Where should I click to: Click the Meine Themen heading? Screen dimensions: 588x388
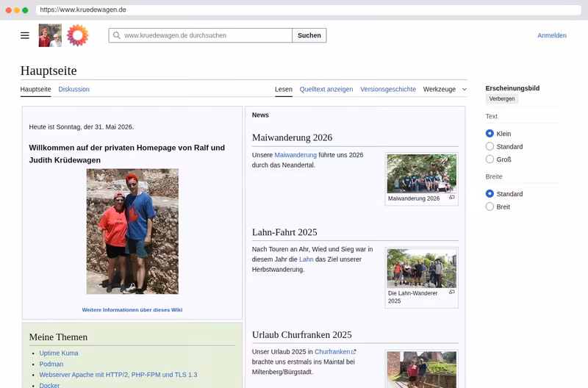(59, 337)
